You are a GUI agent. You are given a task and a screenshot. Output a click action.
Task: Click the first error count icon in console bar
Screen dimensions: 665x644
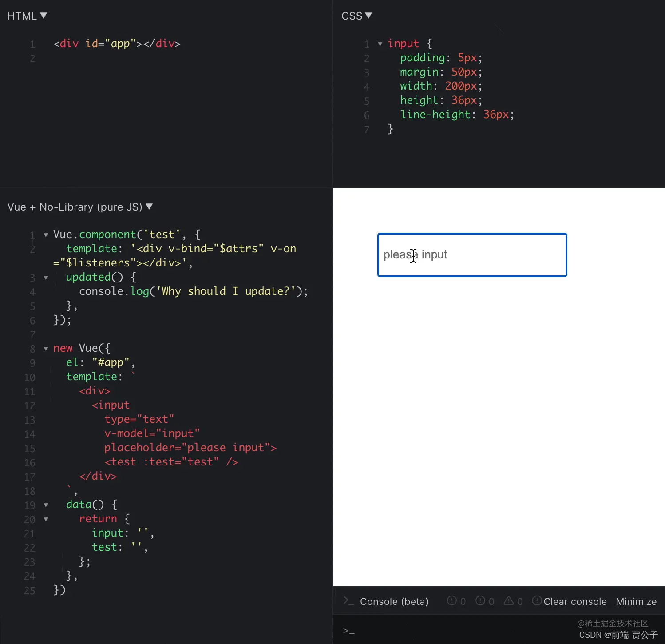coord(452,600)
